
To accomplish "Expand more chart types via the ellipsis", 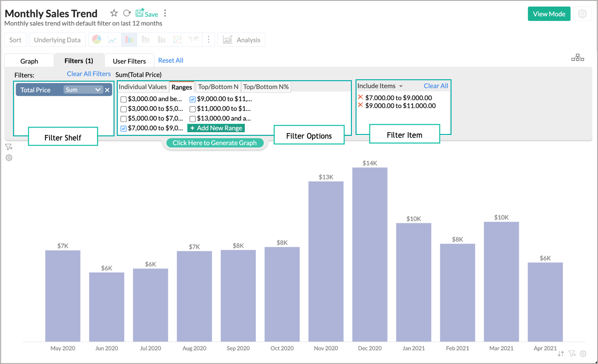I will pos(208,39).
